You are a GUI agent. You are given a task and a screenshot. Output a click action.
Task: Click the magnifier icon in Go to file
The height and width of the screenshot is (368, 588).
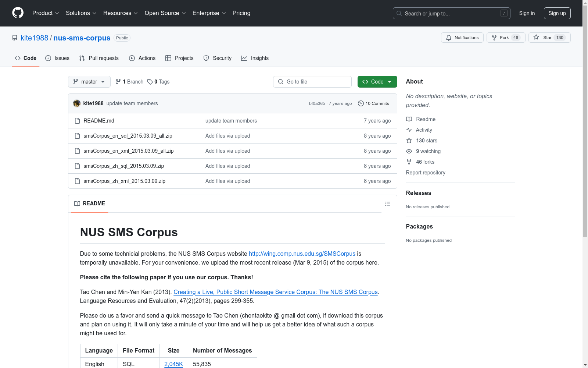tap(281, 82)
